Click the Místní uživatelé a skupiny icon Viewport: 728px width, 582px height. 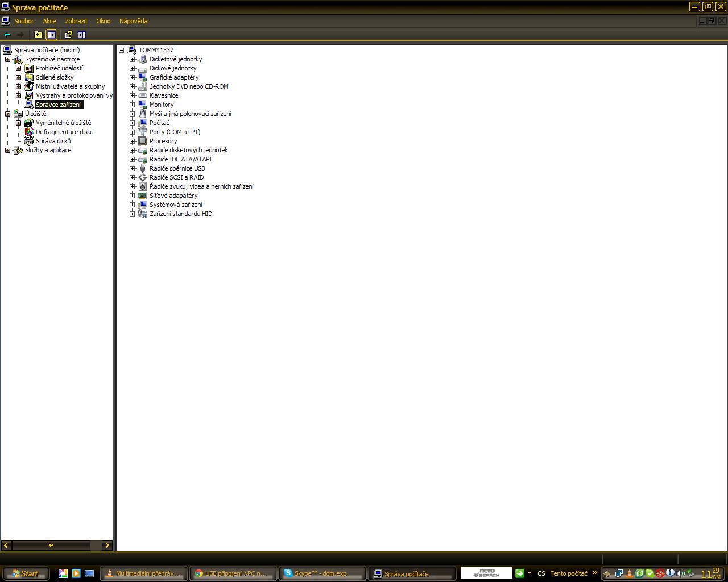point(29,86)
